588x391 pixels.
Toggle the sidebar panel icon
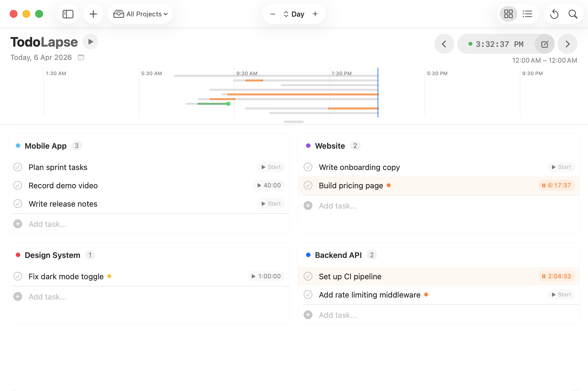tap(68, 14)
